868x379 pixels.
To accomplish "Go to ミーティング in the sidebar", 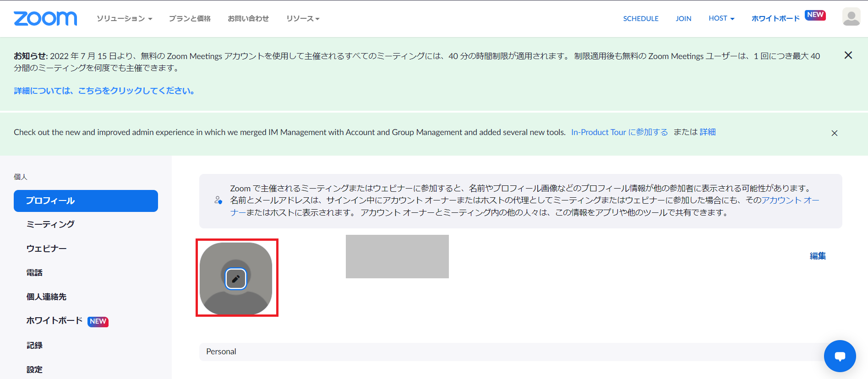I will click(x=50, y=224).
